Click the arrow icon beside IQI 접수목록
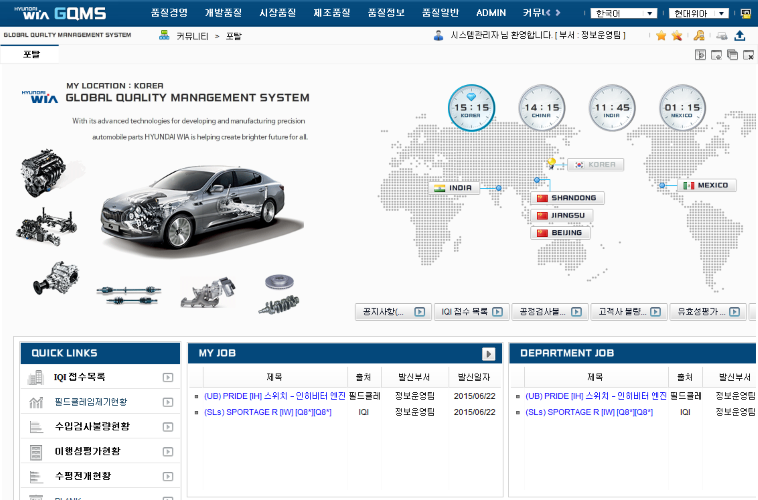 (168, 377)
